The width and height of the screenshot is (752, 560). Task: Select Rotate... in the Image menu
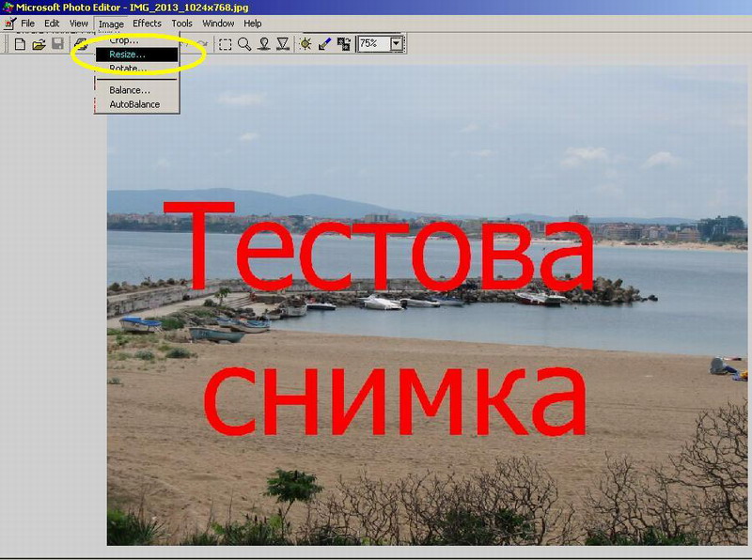tap(127, 69)
